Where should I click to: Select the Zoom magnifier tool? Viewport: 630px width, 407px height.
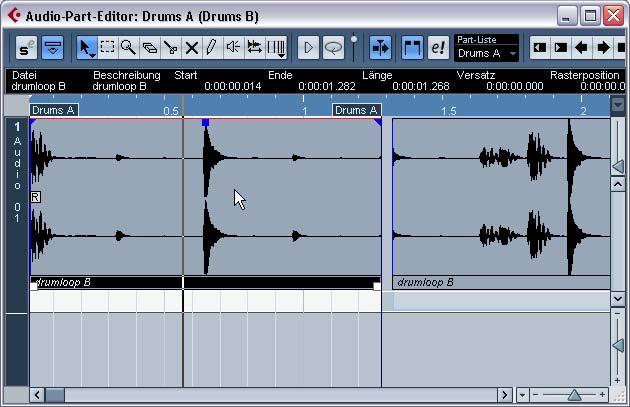pos(128,48)
